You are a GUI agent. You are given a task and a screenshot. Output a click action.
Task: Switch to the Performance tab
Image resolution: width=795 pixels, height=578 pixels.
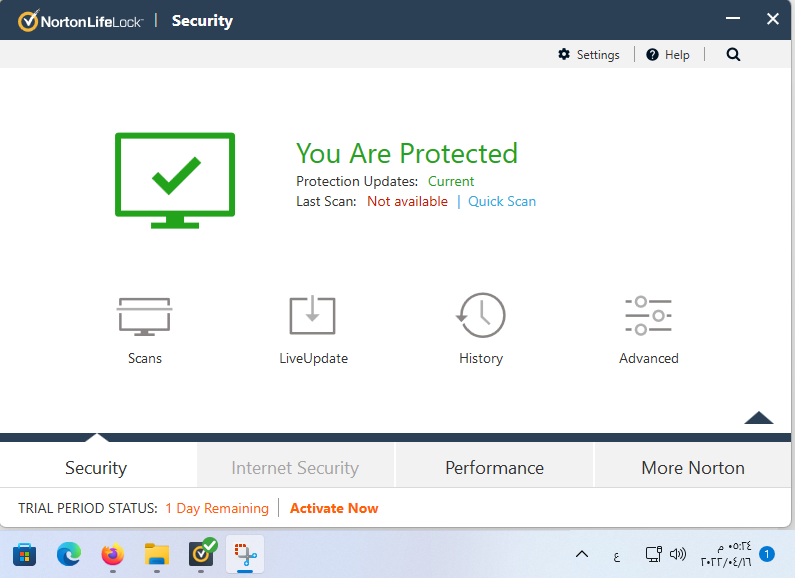[x=494, y=467]
